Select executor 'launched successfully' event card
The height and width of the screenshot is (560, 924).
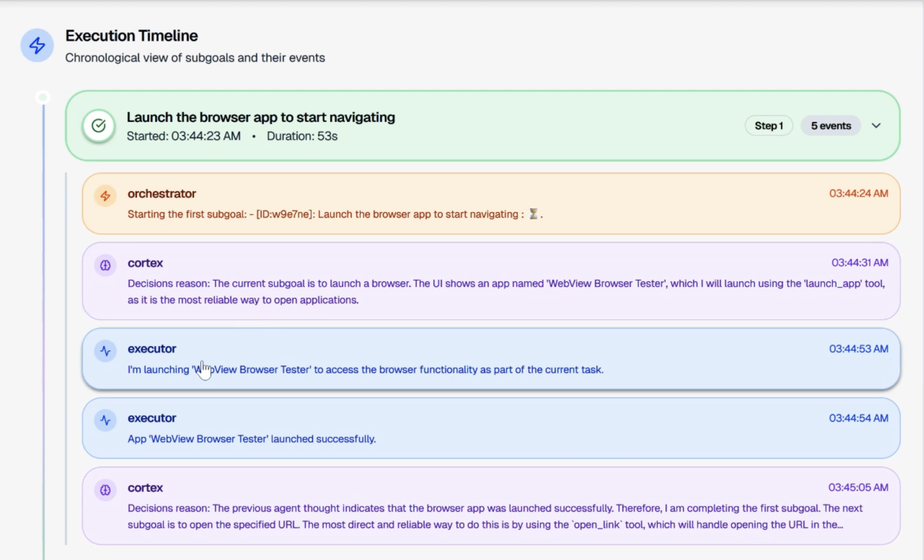(491, 428)
